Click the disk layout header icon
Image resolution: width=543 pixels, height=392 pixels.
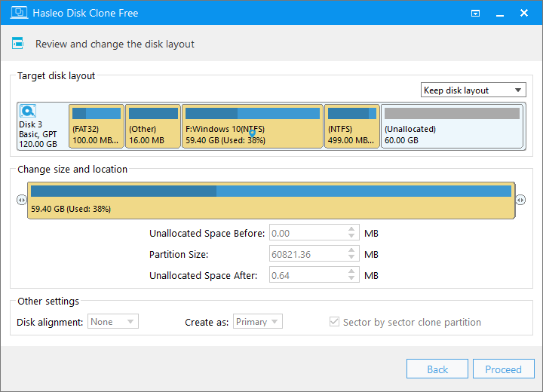click(x=17, y=43)
